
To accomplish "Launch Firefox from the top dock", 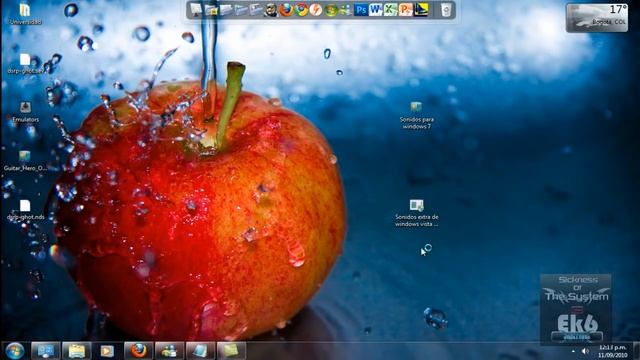I will 286,10.
